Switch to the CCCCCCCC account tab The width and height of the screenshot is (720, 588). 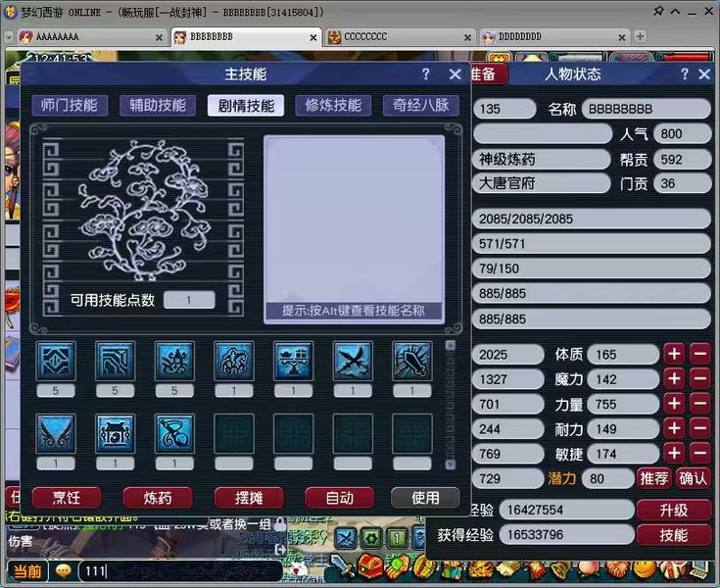(399, 37)
